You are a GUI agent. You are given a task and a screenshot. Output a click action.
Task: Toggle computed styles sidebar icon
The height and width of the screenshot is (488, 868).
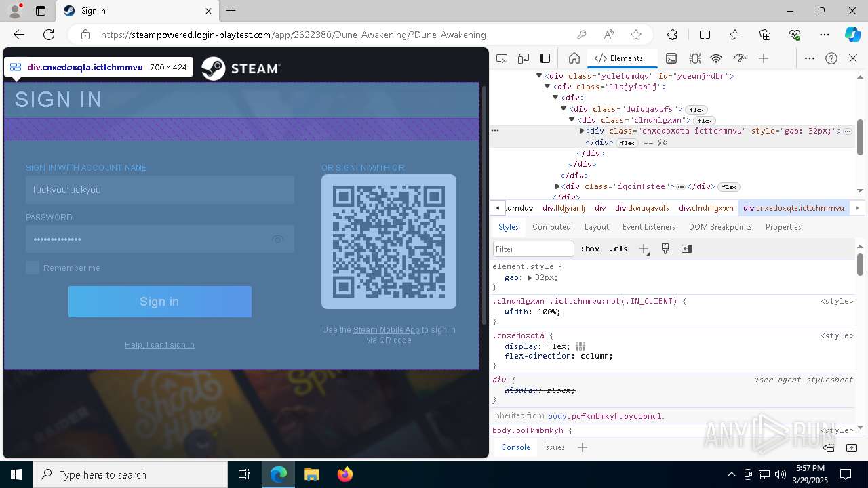(687, 249)
